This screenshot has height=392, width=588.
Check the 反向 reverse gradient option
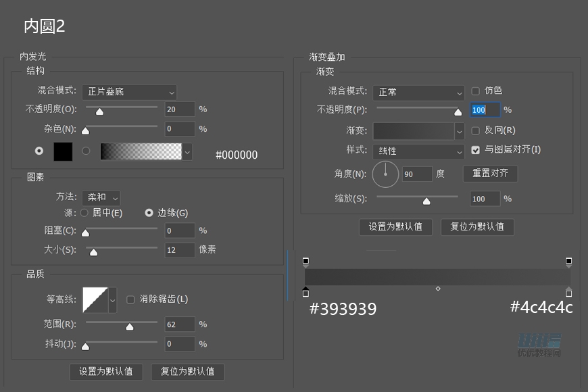coord(475,130)
